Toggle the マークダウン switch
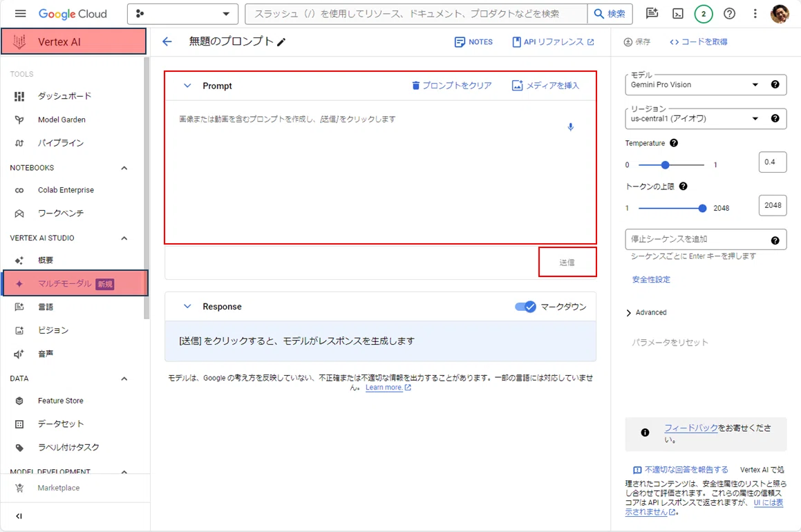The width and height of the screenshot is (801, 532). click(525, 307)
